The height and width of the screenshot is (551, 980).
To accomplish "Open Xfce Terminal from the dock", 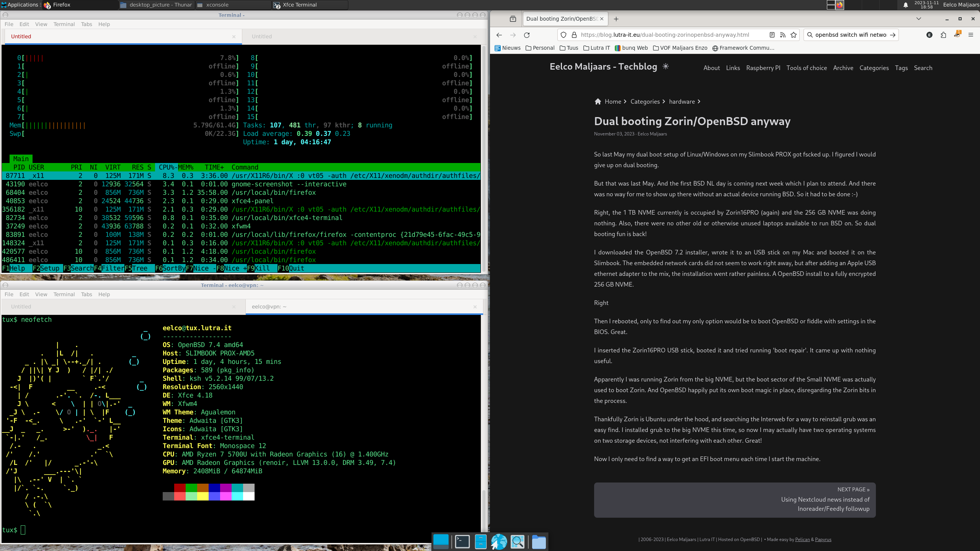I will pos(462,541).
